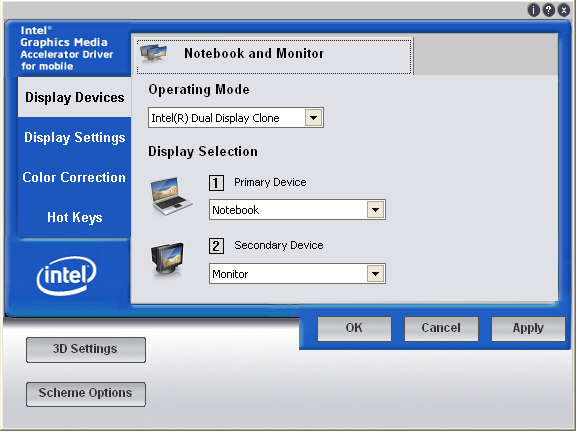
Task: Click the CRT monitor icon
Action: [167, 258]
